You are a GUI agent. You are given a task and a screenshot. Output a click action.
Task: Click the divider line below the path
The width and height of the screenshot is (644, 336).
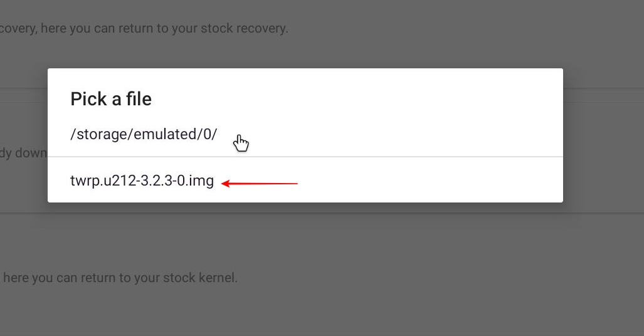point(305,157)
